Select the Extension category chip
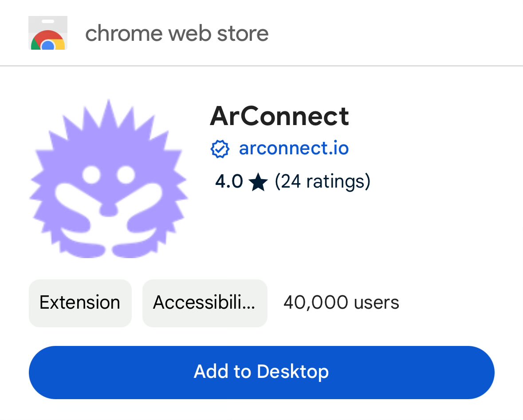 point(80,303)
